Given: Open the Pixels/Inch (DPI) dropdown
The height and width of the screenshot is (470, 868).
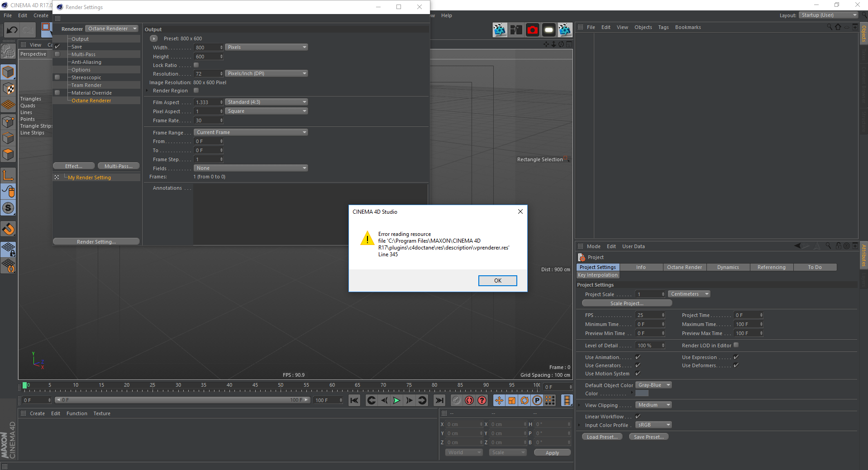Looking at the screenshot, I should (x=267, y=73).
